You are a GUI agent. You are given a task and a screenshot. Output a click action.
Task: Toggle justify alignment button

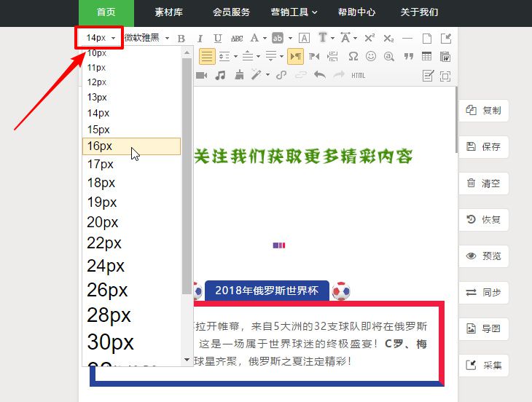(x=207, y=56)
